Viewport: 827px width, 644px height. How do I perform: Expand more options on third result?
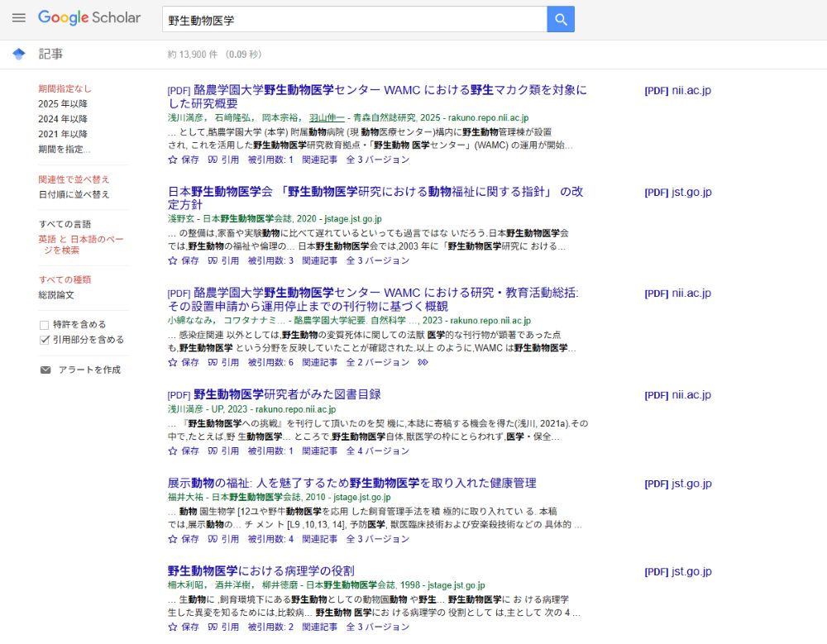[x=423, y=362]
